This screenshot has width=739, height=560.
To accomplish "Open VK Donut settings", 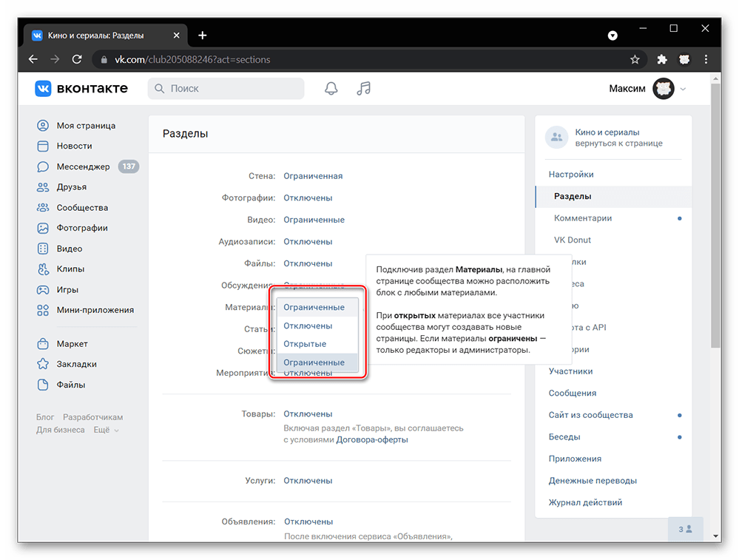I will 573,240.
